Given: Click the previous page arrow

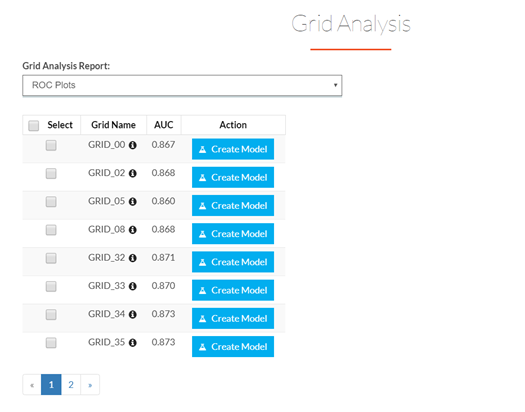Looking at the screenshot, I should [x=32, y=385].
